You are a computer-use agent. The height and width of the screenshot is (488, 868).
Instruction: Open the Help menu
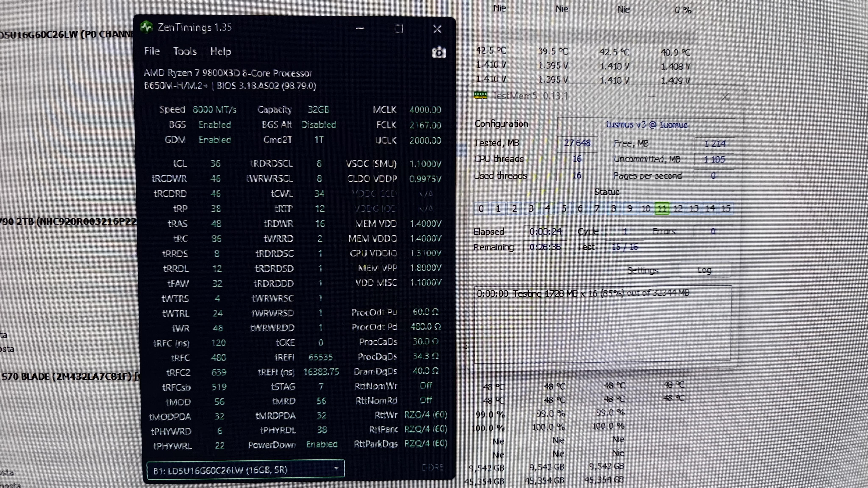(x=220, y=51)
